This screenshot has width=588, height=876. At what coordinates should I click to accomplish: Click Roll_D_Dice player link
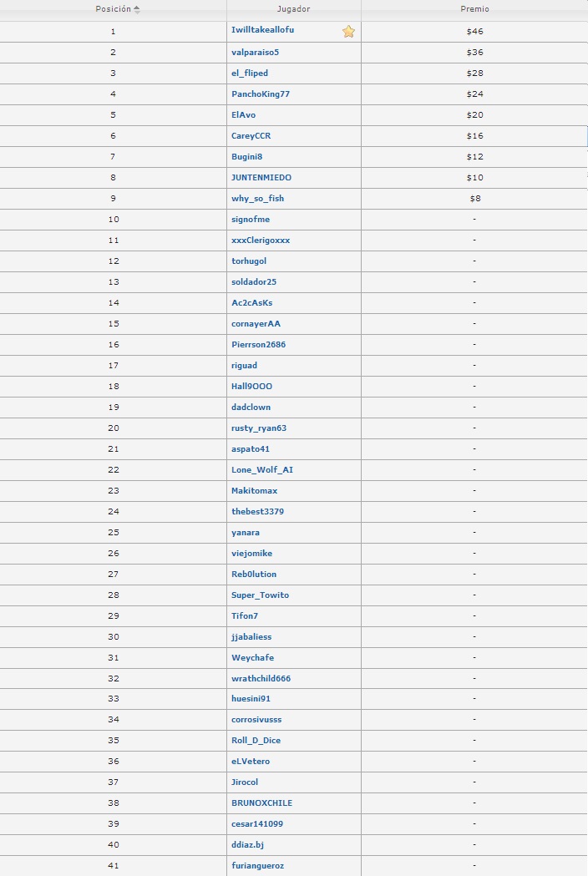[x=256, y=740]
